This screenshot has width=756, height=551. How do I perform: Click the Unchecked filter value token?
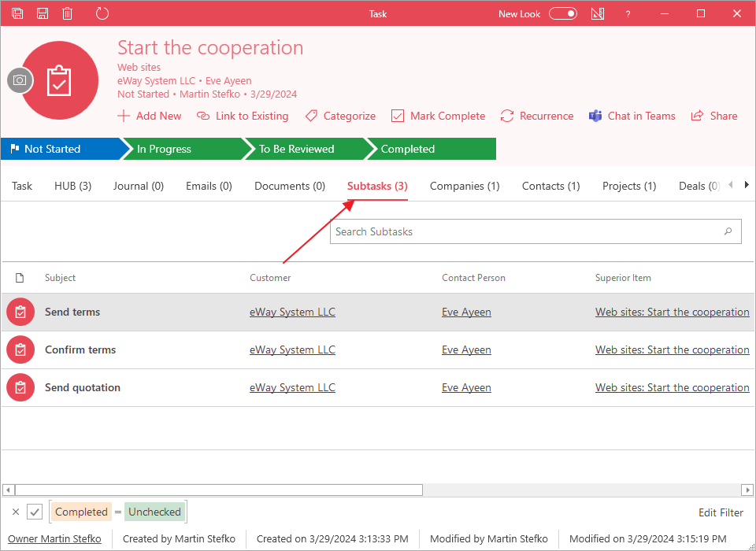pyautogui.click(x=154, y=512)
